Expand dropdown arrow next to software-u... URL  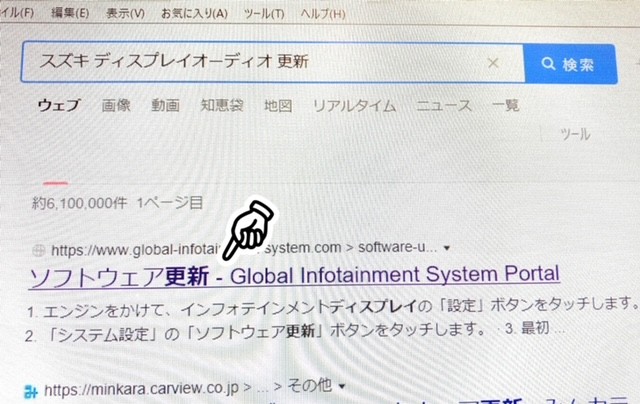447,248
